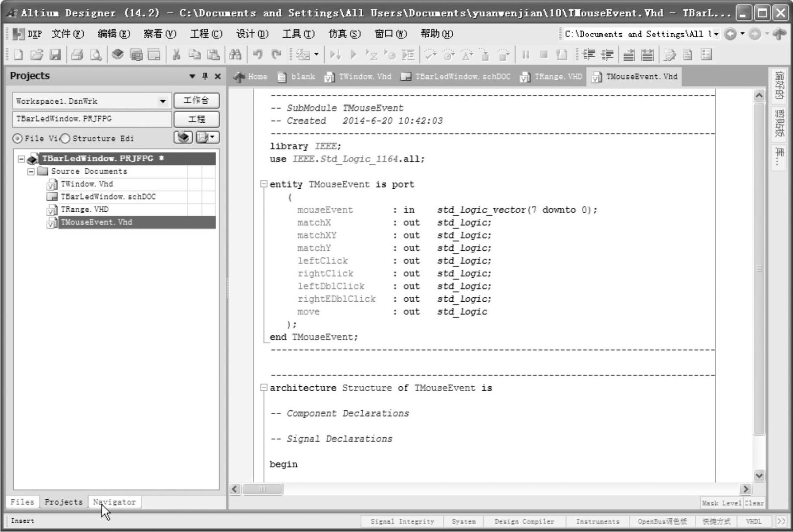Open the file path address dropdown
Viewport: 793px width, 532px height.
coord(716,34)
